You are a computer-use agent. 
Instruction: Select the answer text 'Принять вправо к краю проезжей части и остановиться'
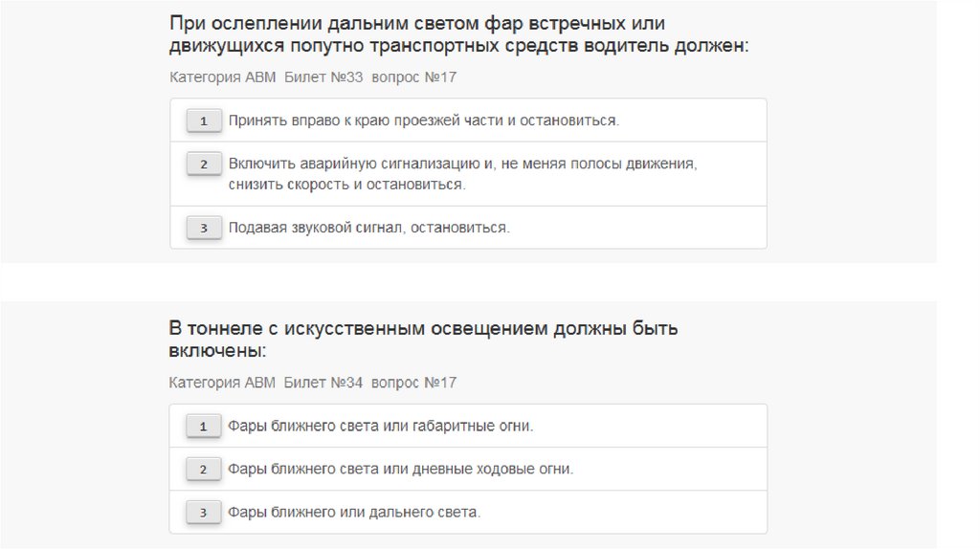[424, 121]
